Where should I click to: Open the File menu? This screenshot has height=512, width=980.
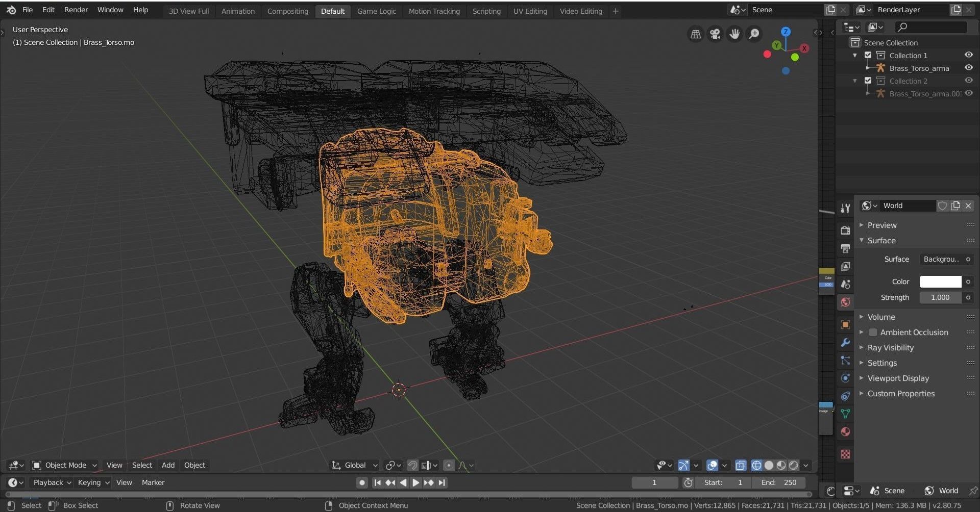coord(28,10)
